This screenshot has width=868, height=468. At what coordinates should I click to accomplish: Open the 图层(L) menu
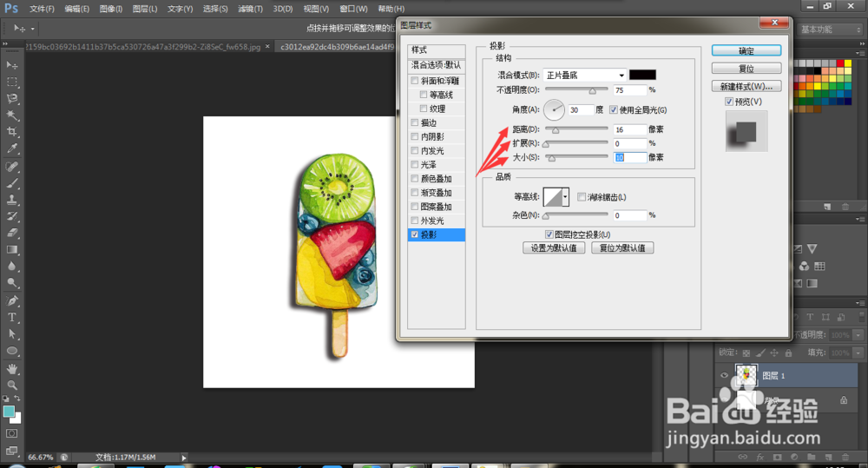point(145,9)
